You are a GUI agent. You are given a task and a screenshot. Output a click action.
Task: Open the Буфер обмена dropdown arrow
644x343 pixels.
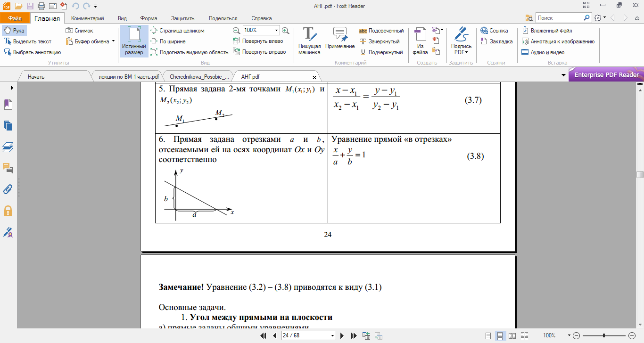[x=114, y=41]
